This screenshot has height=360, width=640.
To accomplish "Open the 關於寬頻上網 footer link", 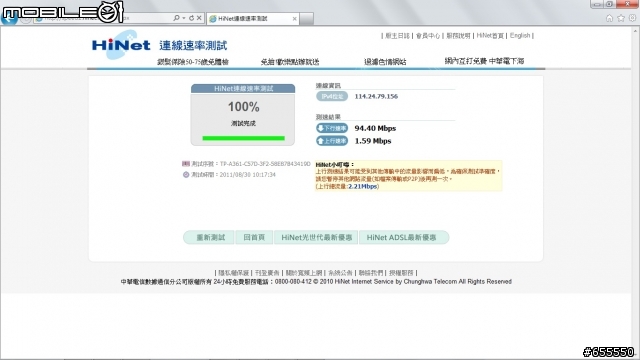I will [304, 273].
